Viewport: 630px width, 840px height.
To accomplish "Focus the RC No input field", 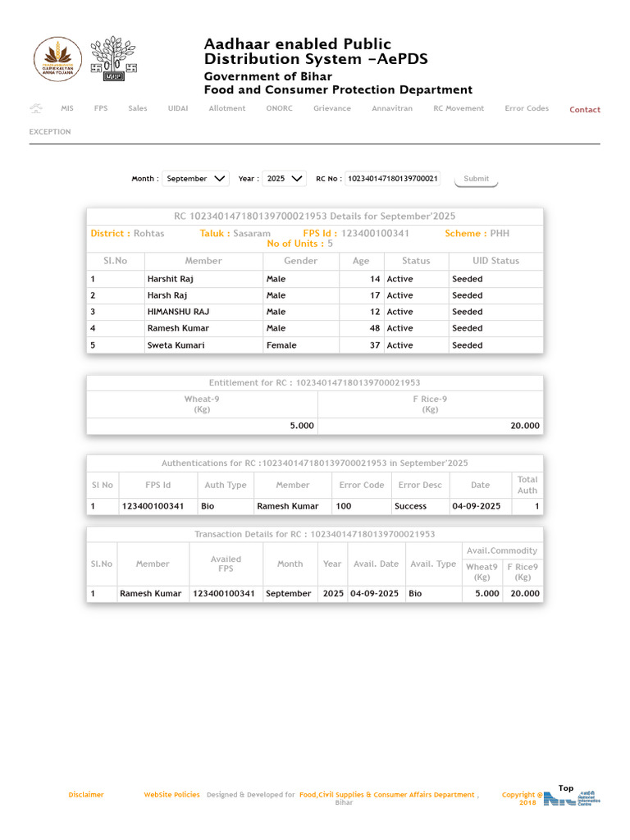I will click(392, 178).
